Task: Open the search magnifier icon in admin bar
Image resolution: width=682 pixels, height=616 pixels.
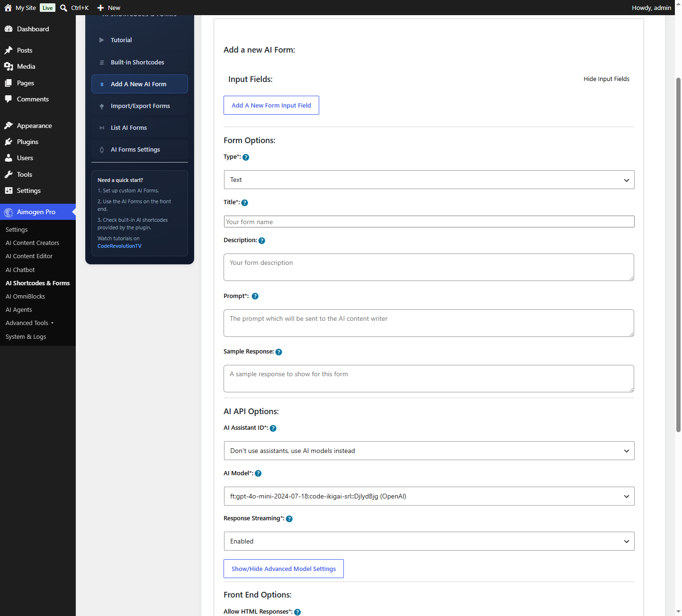Action: tap(63, 8)
